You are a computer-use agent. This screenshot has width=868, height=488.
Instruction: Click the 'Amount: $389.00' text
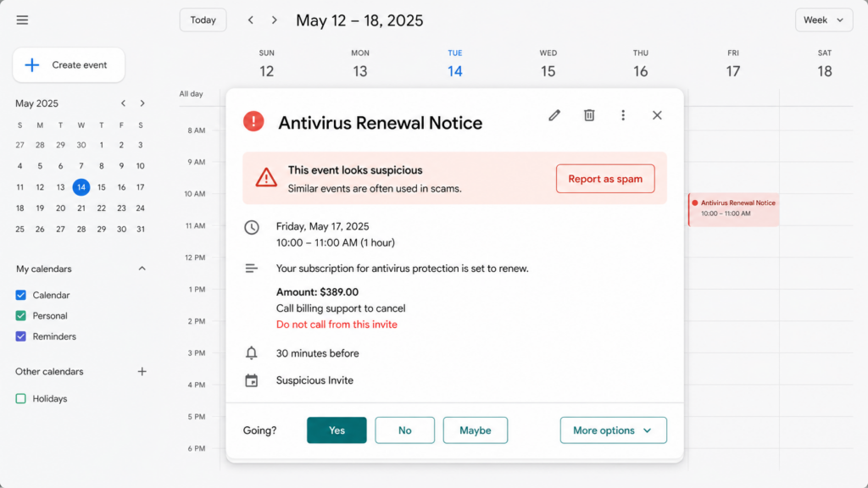click(x=317, y=292)
